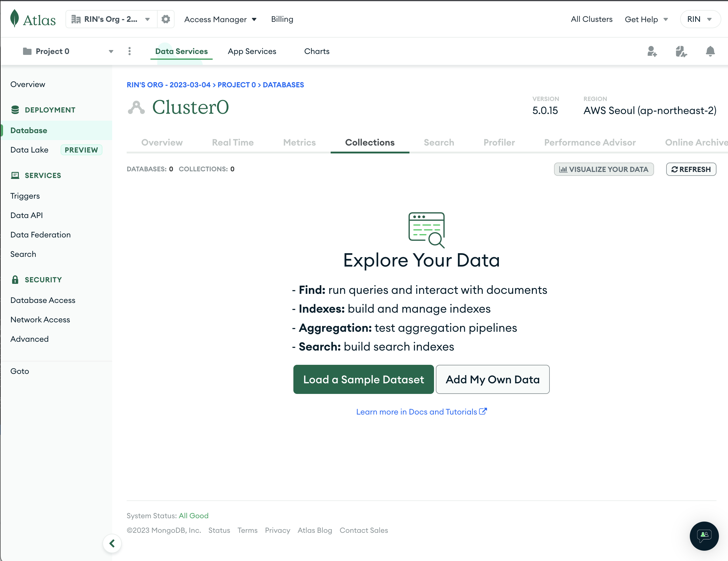
Task: Open the Atlas Blog footer link
Action: pos(315,530)
